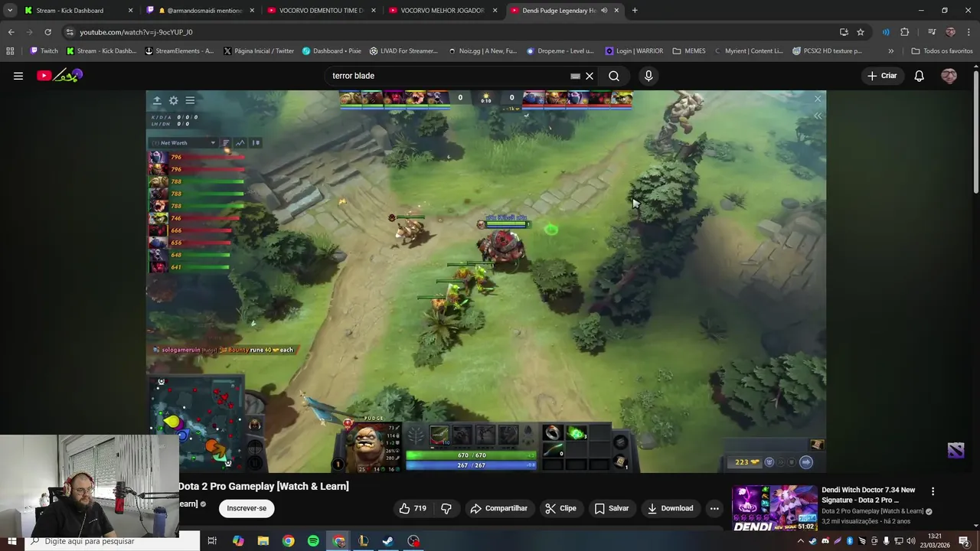The width and height of the screenshot is (980, 551).
Task: Dislike the video with the thumbs down
Action: point(446,508)
